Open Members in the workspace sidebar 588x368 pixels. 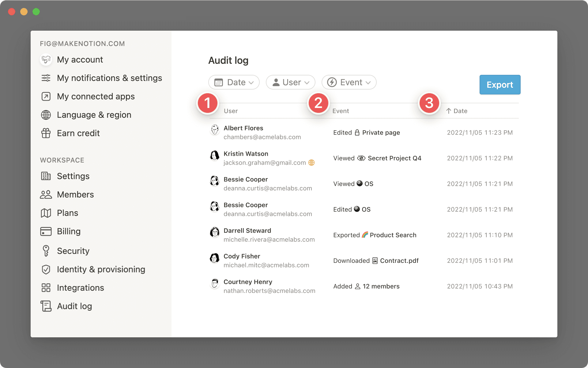pos(75,194)
